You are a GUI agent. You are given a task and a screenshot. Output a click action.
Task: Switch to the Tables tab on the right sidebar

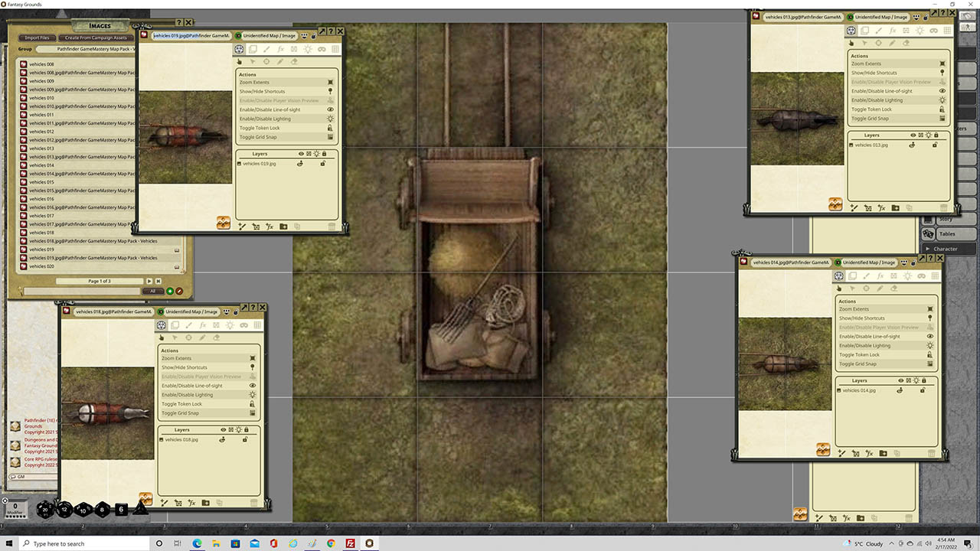click(947, 233)
